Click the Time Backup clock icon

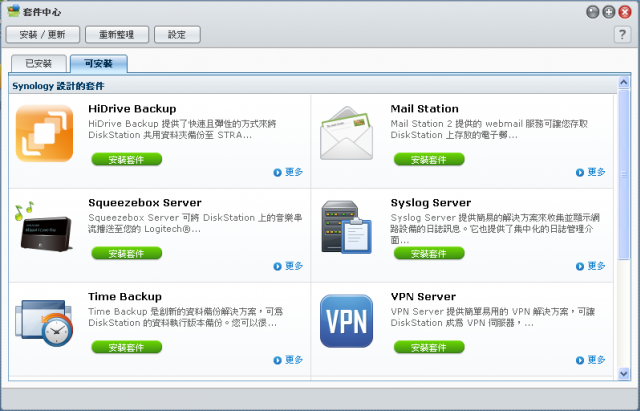(x=44, y=323)
